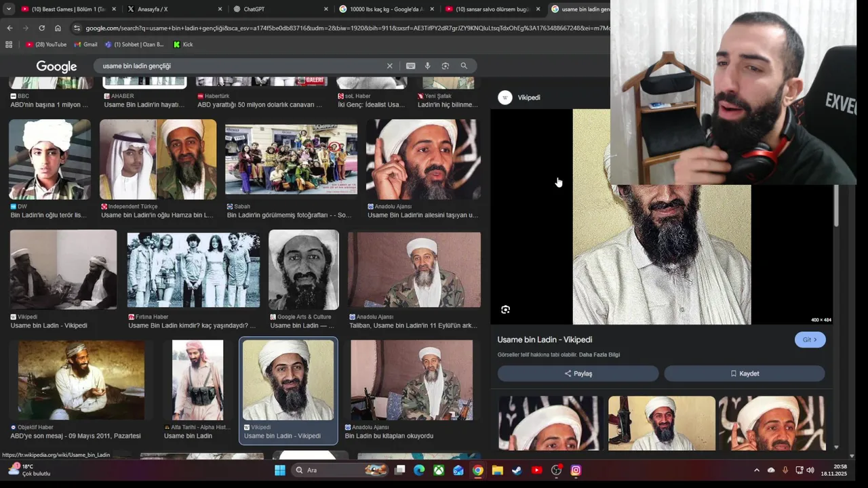Open the on-screen keyboard input tool
Screen dimensions: 868x488
click(x=410, y=66)
